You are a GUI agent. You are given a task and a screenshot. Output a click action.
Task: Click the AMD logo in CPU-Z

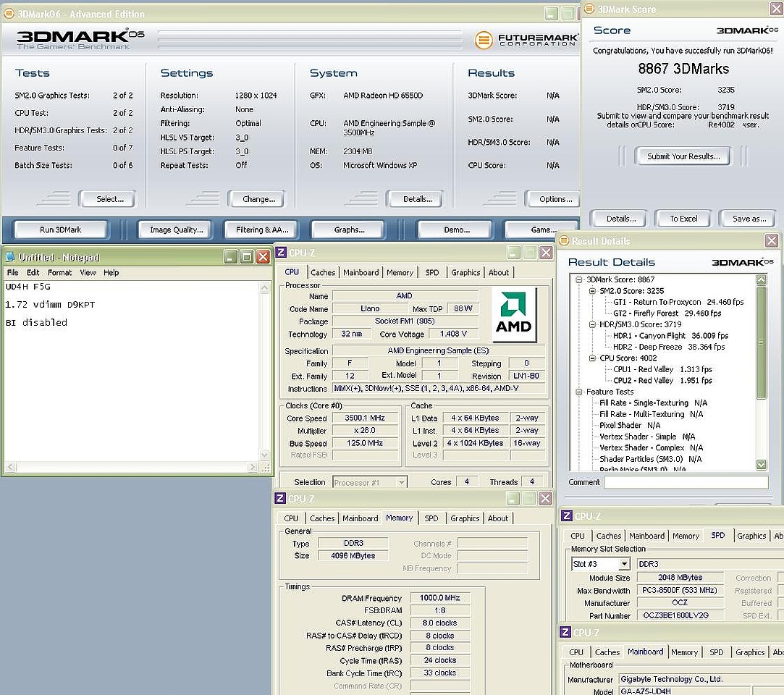coord(513,313)
